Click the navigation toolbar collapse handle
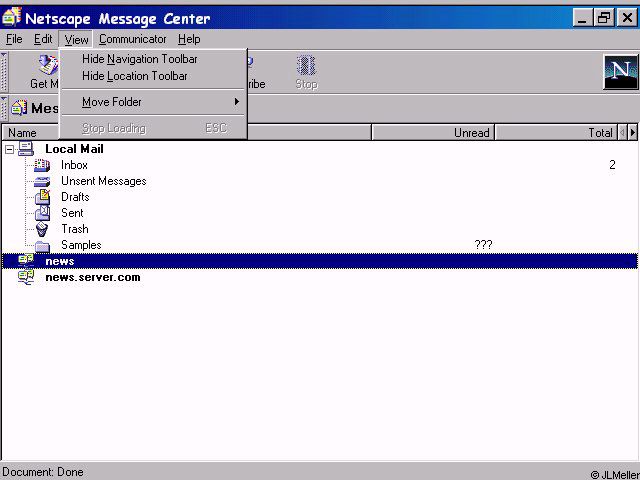The width and height of the screenshot is (640, 480). (x=4, y=72)
